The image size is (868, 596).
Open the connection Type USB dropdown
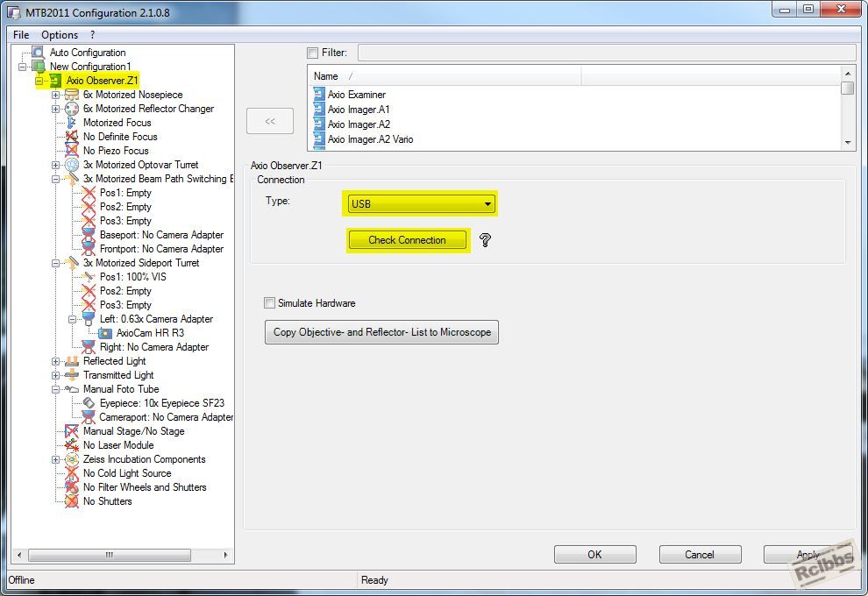point(421,203)
